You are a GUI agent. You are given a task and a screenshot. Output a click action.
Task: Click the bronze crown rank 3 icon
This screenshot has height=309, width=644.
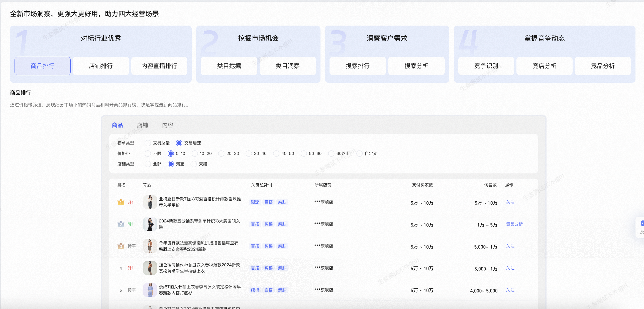pyautogui.click(x=121, y=246)
